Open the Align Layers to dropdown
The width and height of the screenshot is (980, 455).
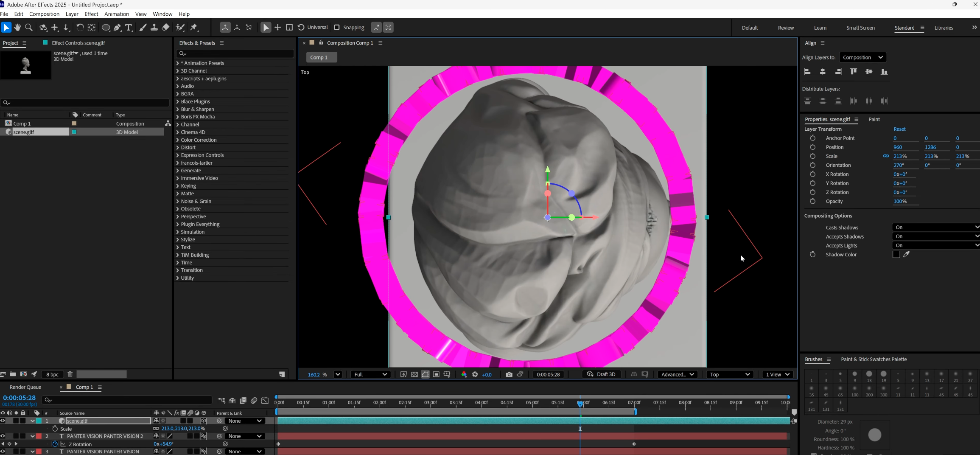pyautogui.click(x=862, y=57)
